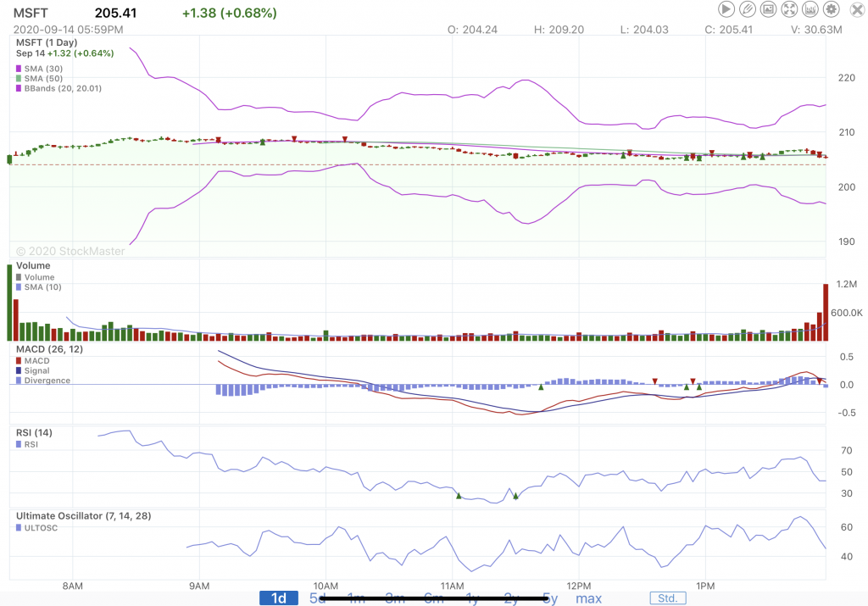
Task: Click the red MACD legend color swatch
Action: 19,361
